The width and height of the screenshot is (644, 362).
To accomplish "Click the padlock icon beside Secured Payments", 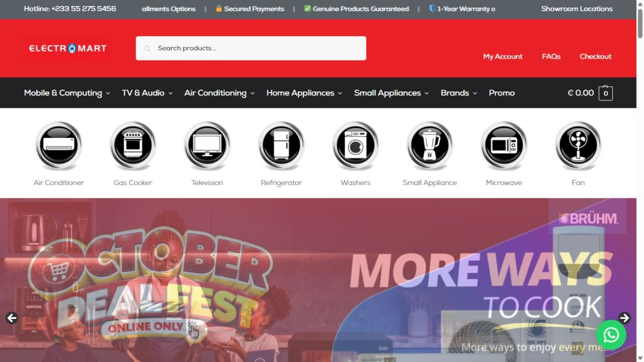I will tap(219, 9).
